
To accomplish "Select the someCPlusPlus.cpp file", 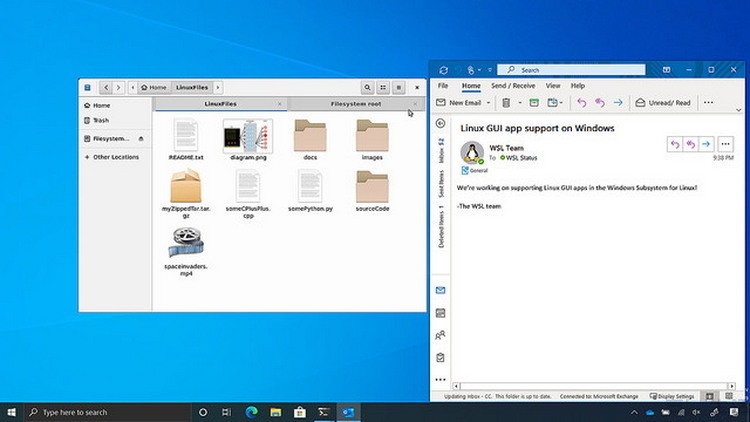I will [x=248, y=193].
